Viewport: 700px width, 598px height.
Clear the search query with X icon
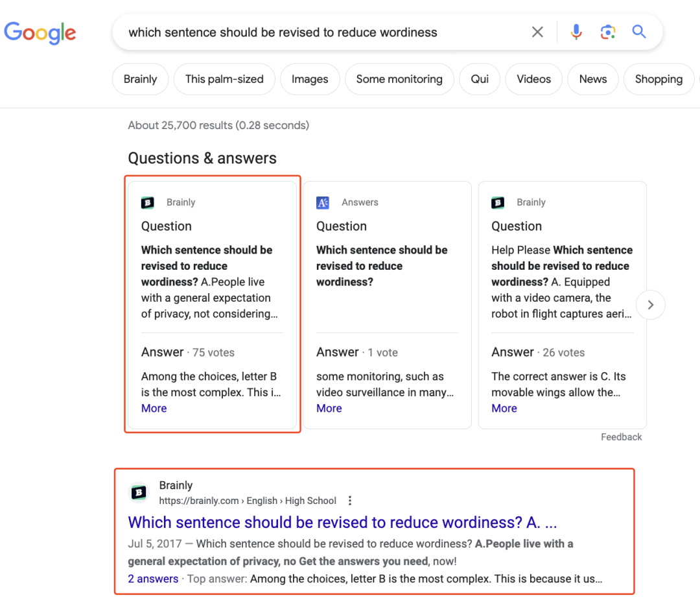tap(537, 32)
